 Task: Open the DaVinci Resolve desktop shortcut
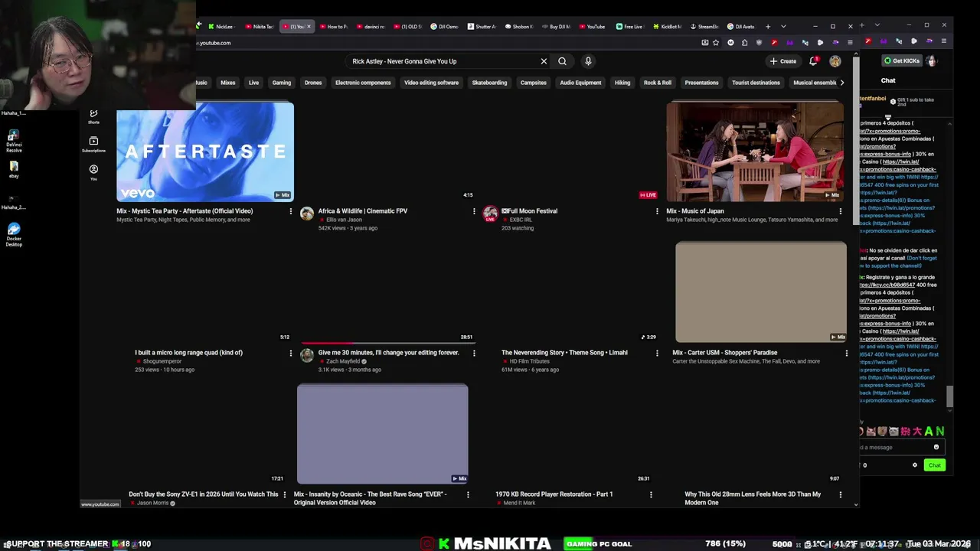click(x=14, y=141)
